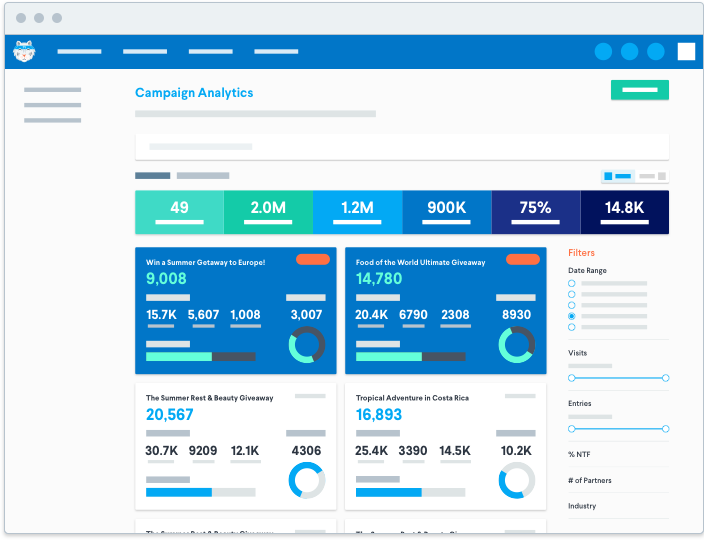Click donut chart on Rest & Beauty card

click(x=307, y=480)
